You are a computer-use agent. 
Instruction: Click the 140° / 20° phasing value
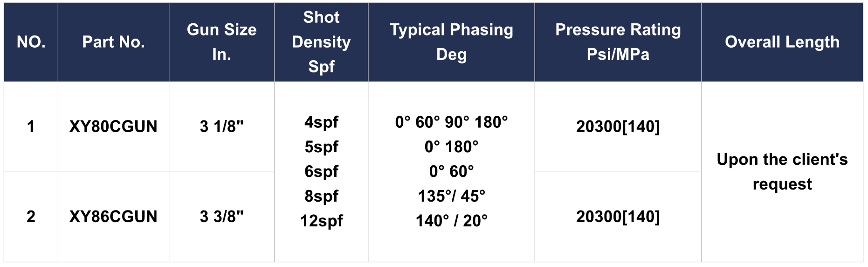[x=451, y=221]
